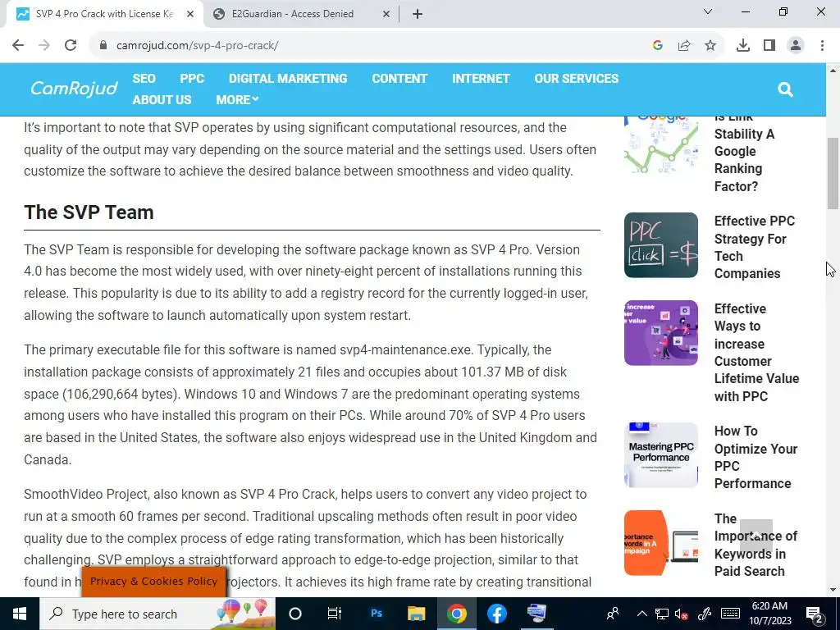
Task: Open network status tray icon
Action: tap(662, 614)
